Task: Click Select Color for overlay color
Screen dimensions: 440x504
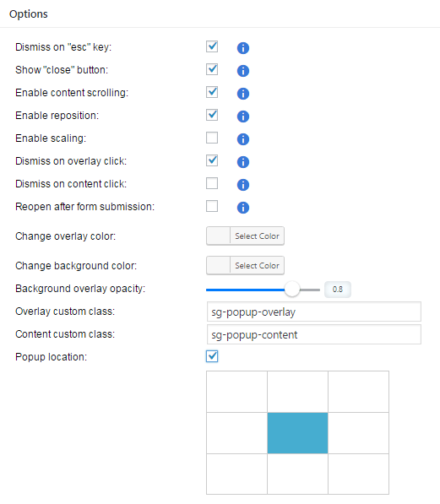Action: pos(257,236)
